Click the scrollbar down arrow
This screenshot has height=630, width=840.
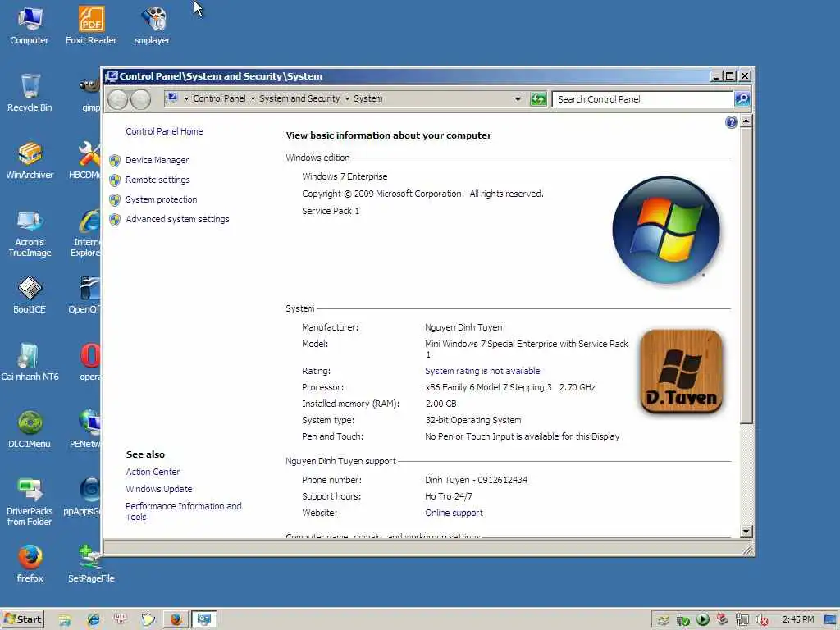(x=746, y=532)
